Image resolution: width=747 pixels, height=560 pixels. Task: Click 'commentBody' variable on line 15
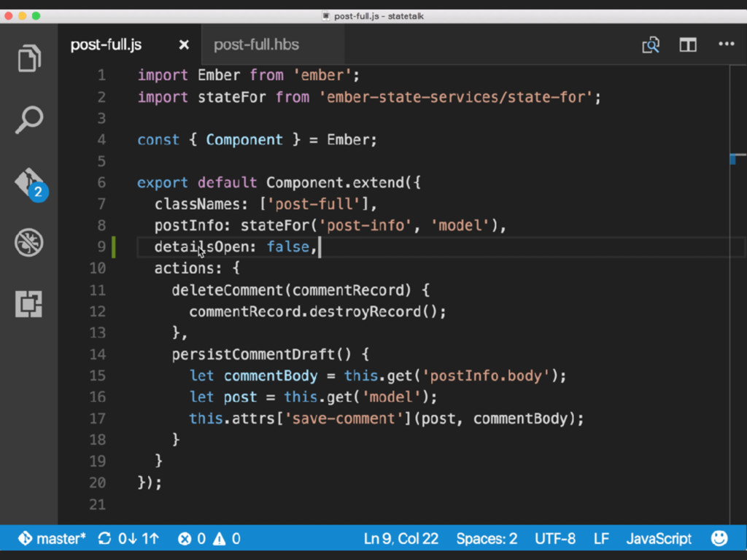[x=271, y=376]
